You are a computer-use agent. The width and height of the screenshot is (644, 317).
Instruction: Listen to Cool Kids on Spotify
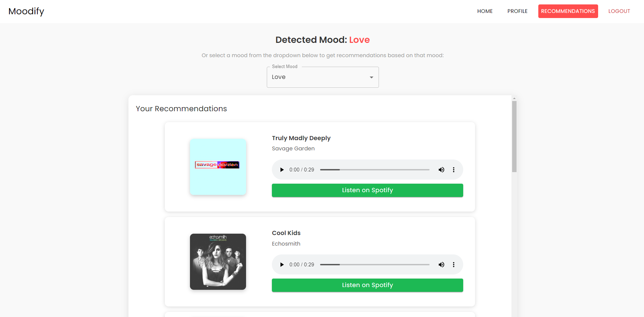tap(367, 285)
